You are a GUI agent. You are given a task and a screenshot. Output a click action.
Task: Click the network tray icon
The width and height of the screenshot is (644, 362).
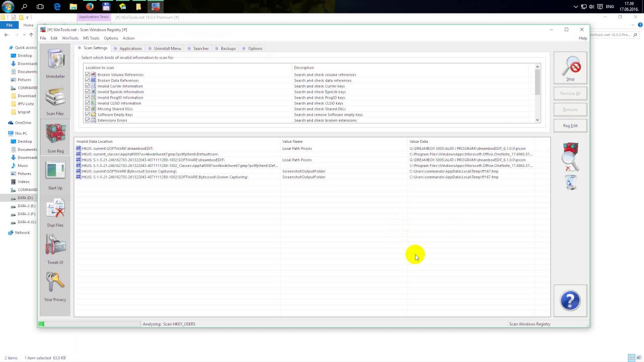point(584,7)
